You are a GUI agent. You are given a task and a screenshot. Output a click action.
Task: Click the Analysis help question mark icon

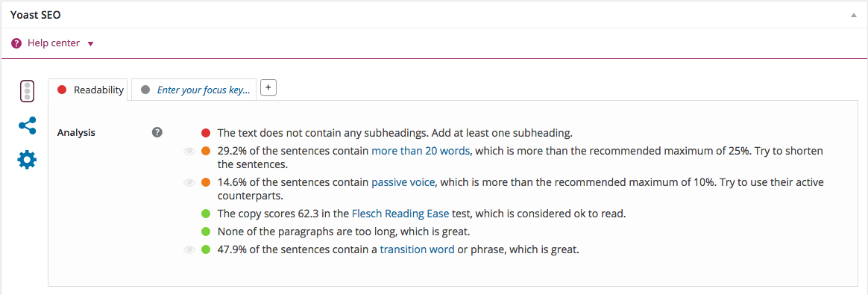point(157,132)
